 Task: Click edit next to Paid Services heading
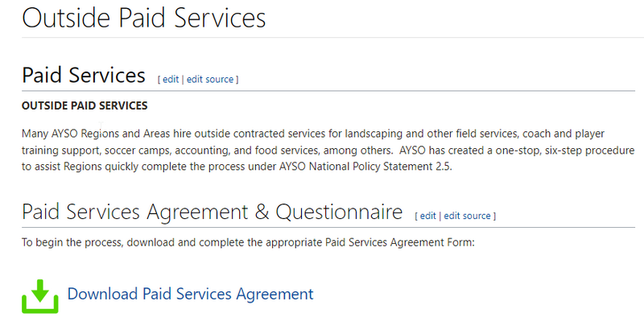point(171,79)
